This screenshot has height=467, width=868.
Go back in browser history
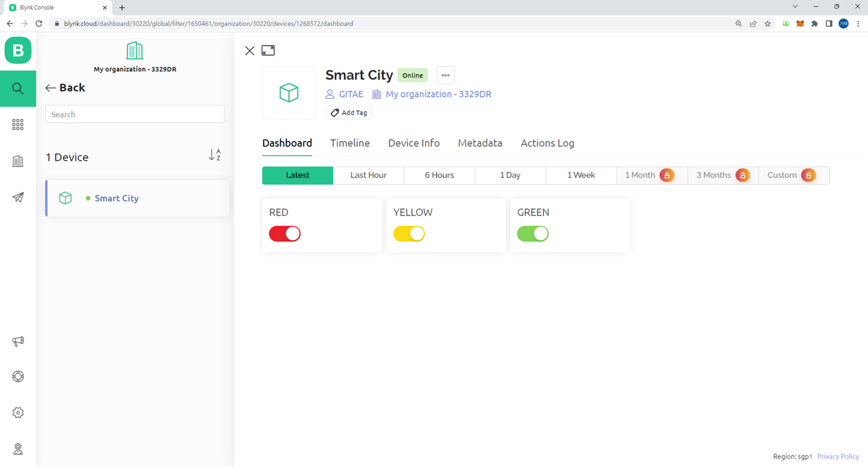[10, 24]
